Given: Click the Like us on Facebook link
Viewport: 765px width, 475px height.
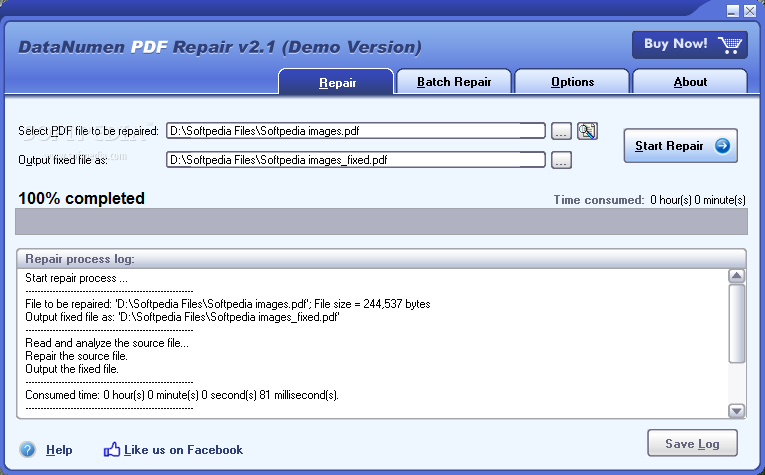Looking at the screenshot, I should coord(183,450).
